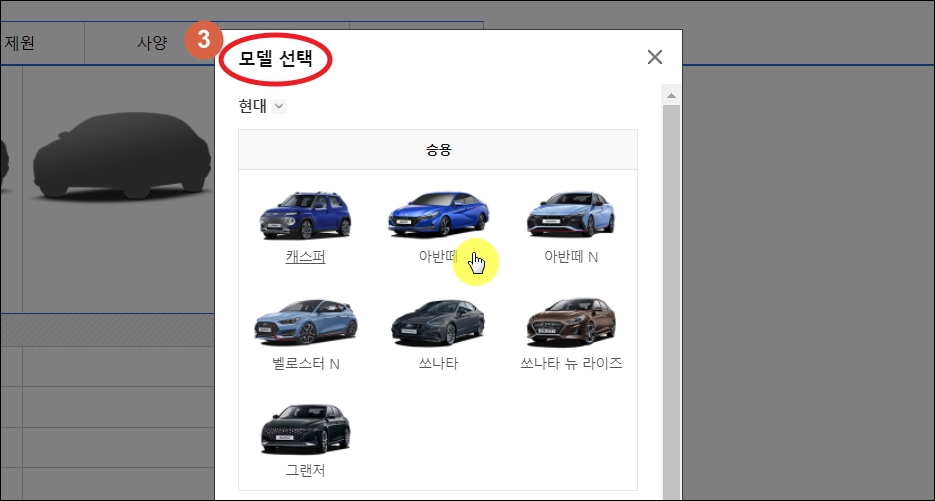Image resolution: width=935 pixels, height=501 pixels.
Task: Select the 그랜저 car image
Action: pos(305,428)
